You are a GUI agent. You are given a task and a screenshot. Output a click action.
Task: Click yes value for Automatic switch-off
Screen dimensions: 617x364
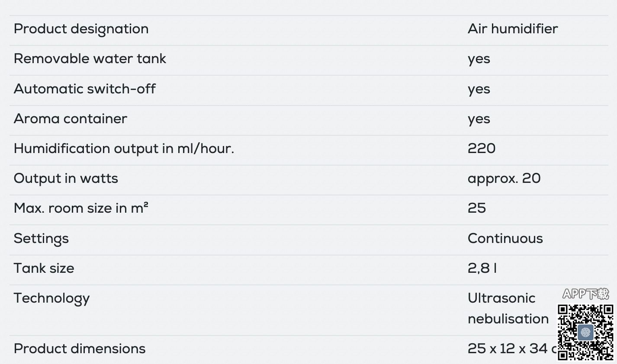[x=479, y=89]
